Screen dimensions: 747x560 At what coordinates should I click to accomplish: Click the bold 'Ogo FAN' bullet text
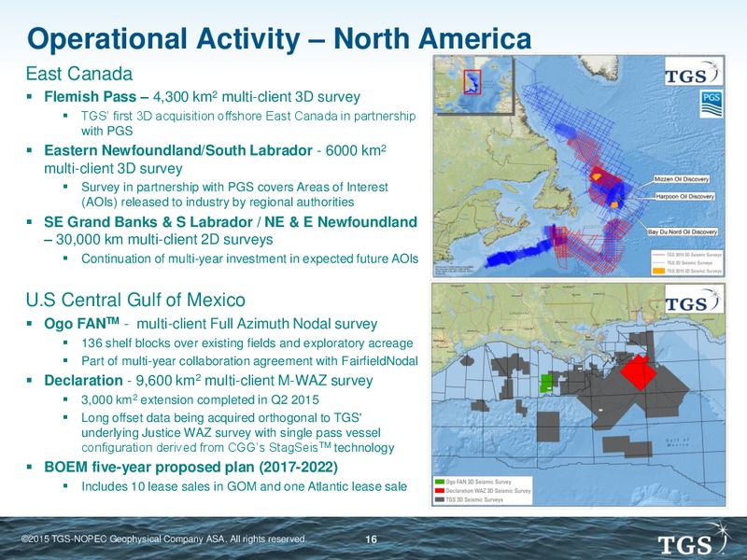81,323
